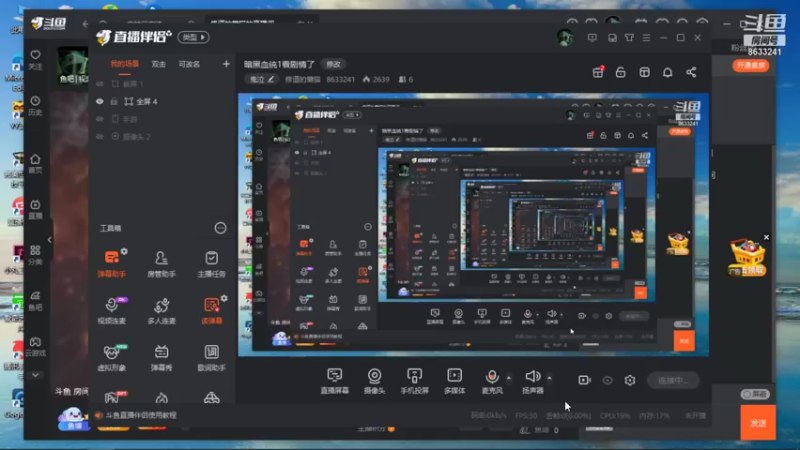This screenshot has width=800, height=450.
Task: Open 首页 in Douyu sidebar
Action: [x=35, y=164]
